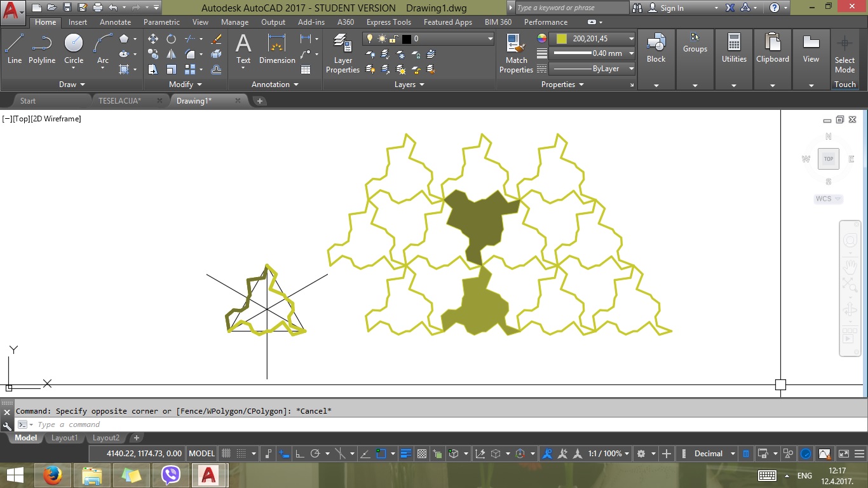Toggle transparency display in status bar
Screen dimensions: 868x488
422,454
